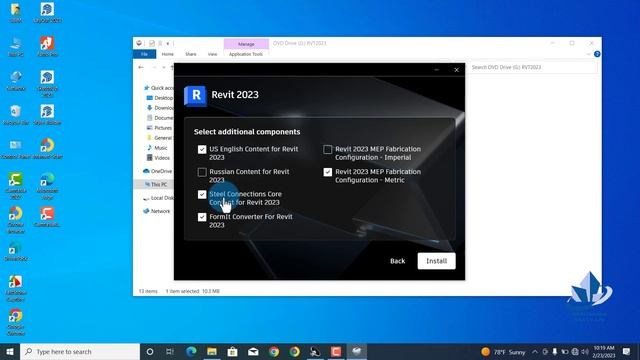Open recent locations dropdown in Explorer
Viewport: 640px width, 360px height.
164,67
